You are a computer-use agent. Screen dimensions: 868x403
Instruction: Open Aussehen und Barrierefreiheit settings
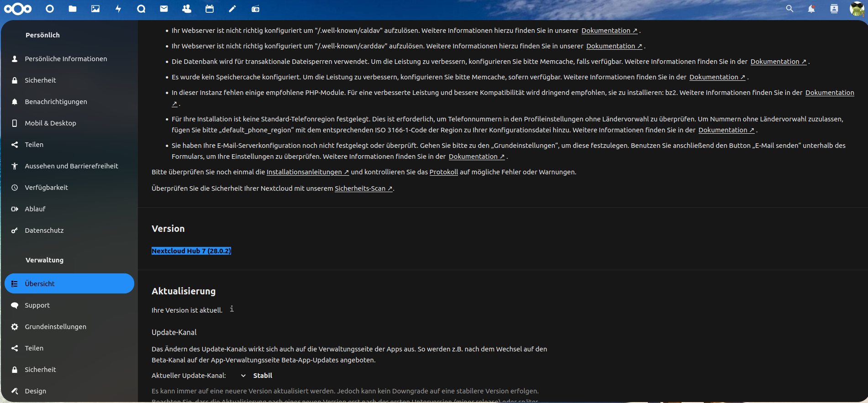[69, 166]
